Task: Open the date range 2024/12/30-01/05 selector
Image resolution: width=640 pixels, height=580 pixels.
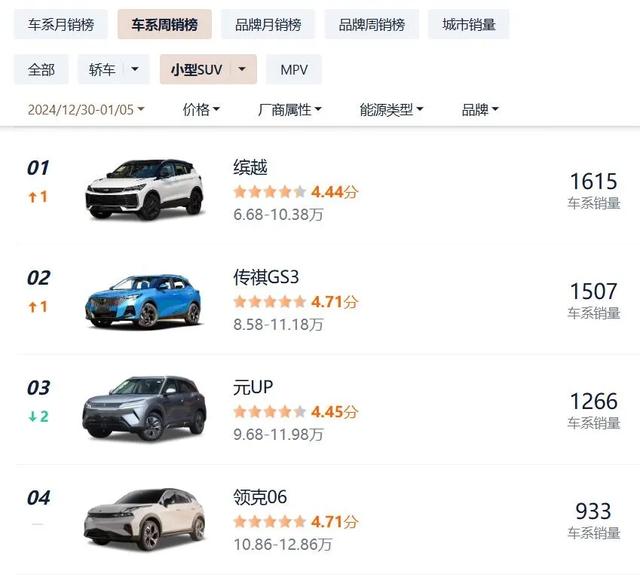Action: (x=86, y=109)
